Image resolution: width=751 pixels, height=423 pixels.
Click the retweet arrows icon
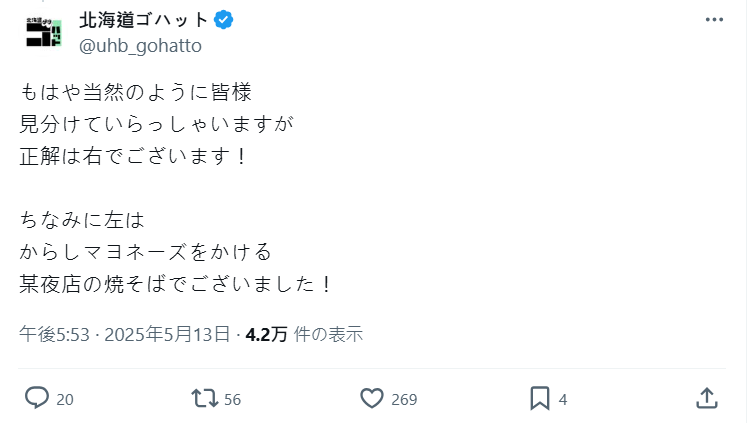point(204,398)
